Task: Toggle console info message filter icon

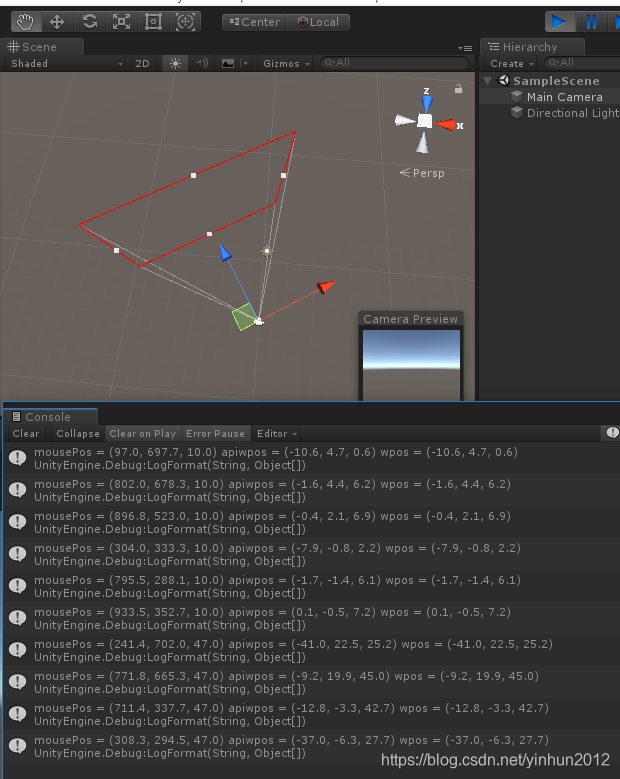Action: [612, 433]
